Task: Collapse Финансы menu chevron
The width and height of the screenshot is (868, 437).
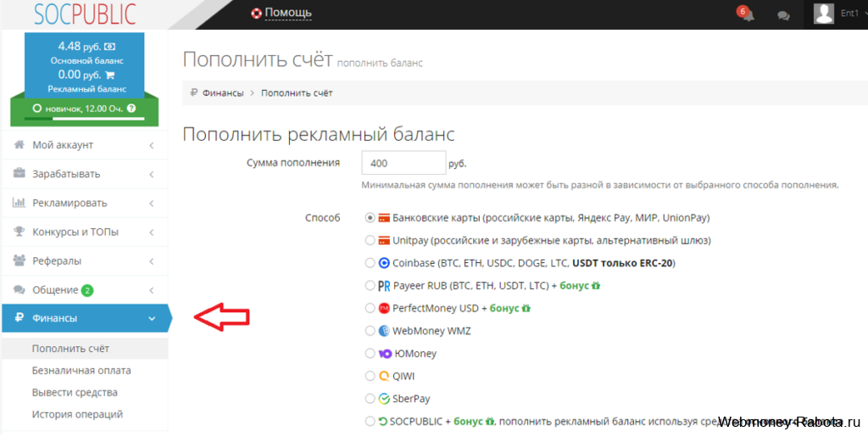Action: [x=152, y=318]
